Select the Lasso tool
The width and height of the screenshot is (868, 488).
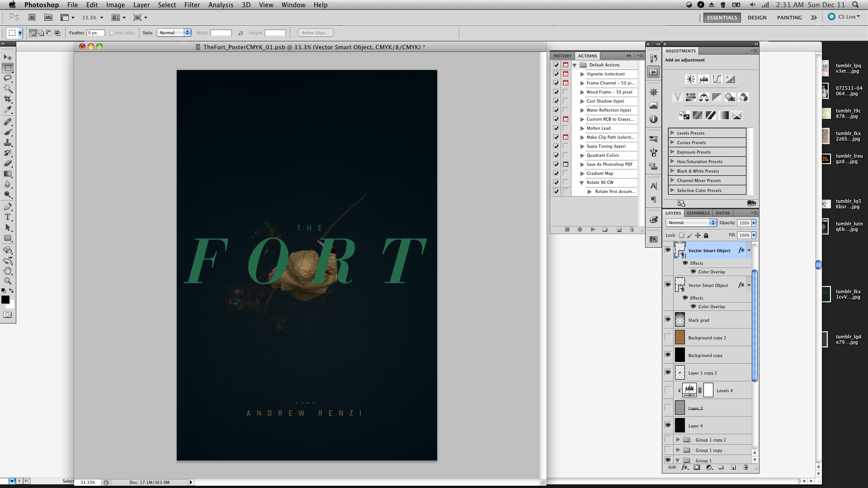coord(8,78)
